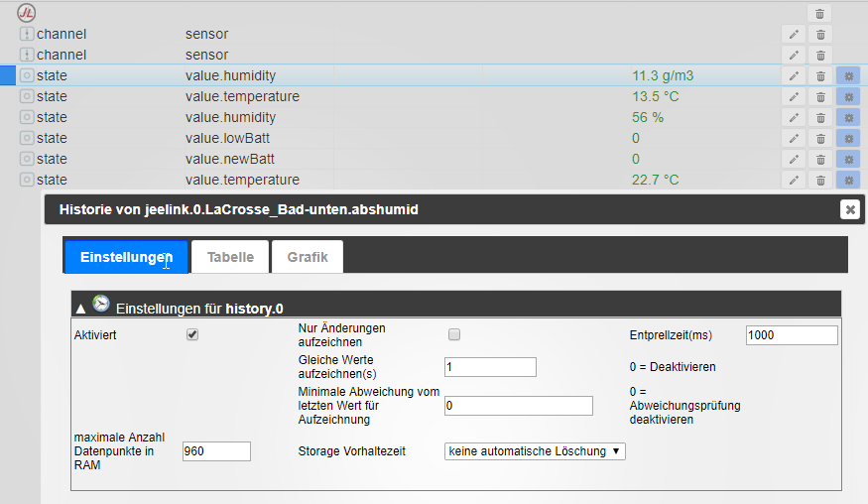Select the Einstellungen tab
Screen dimensions: 868x504
tap(126, 257)
